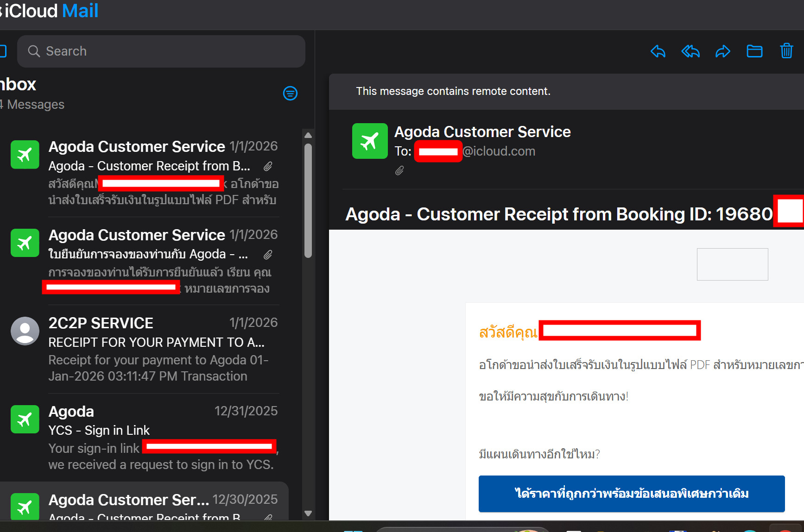Click the Trash delete icon

click(x=786, y=51)
